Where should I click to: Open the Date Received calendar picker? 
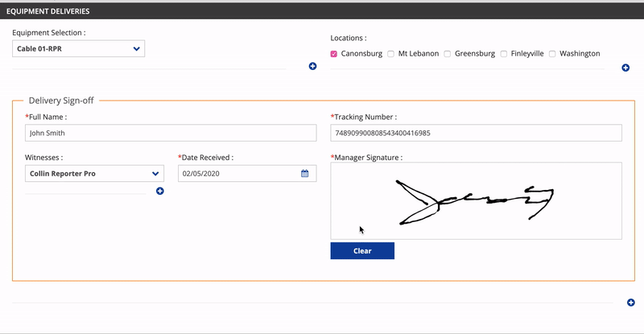tap(304, 173)
